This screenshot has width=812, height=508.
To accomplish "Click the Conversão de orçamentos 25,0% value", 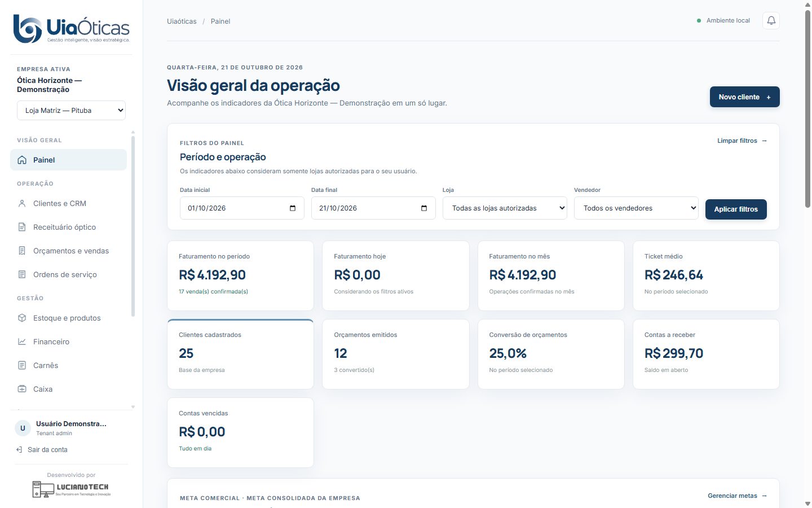I will (x=508, y=353).
